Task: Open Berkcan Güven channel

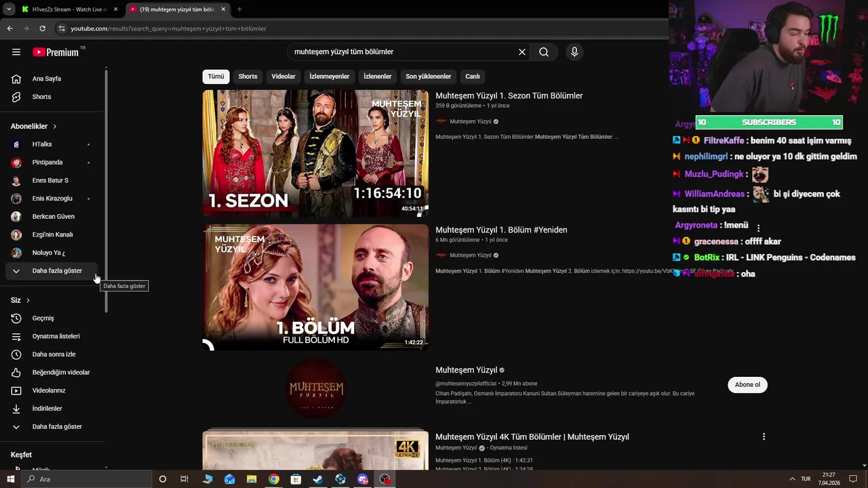Action: 52,217
